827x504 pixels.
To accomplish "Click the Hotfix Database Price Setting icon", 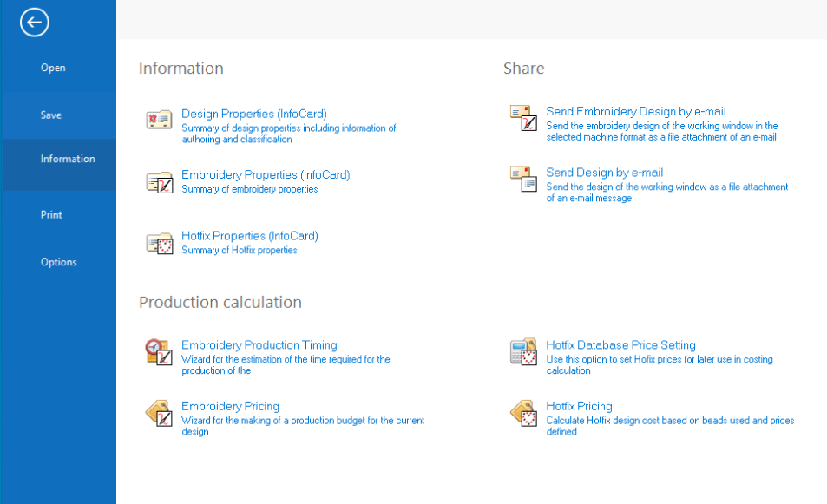I will click(x=523, y=352).
